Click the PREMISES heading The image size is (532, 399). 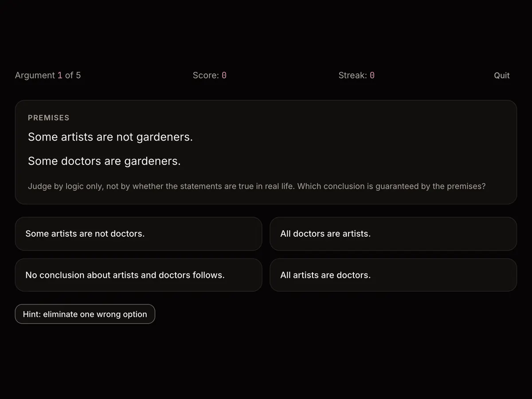(49, 117)
